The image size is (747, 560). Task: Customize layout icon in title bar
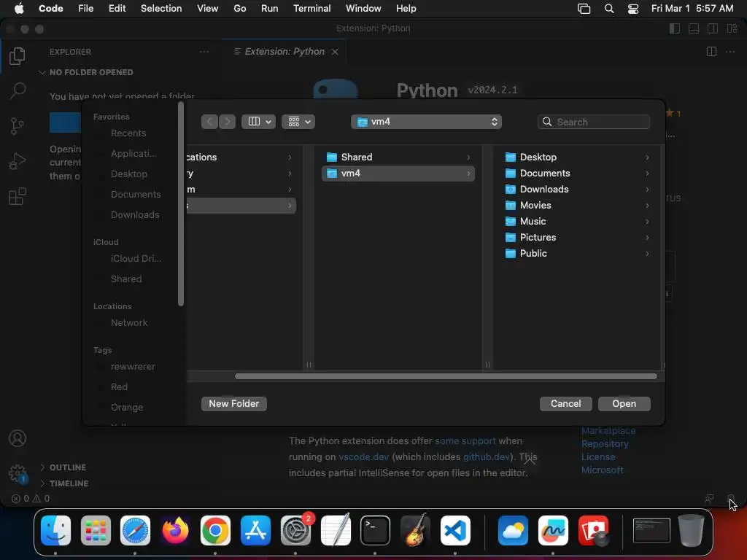732,28
